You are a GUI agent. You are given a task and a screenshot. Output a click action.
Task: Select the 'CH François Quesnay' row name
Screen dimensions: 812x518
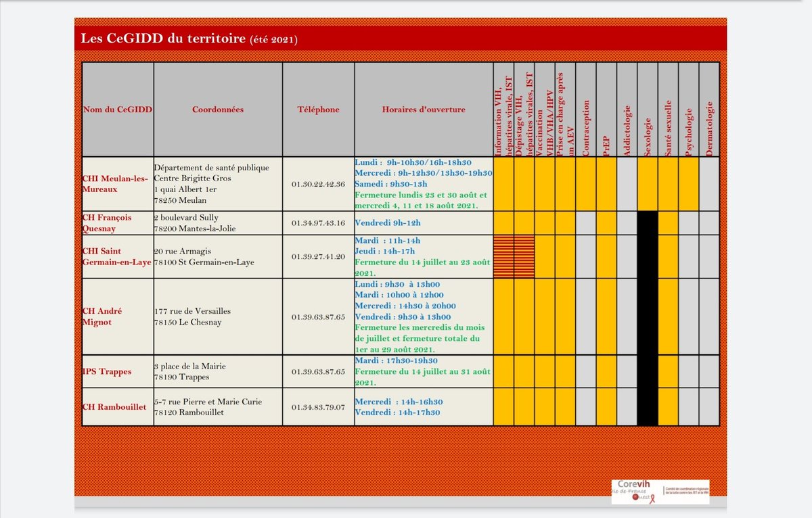coord(108,222)
